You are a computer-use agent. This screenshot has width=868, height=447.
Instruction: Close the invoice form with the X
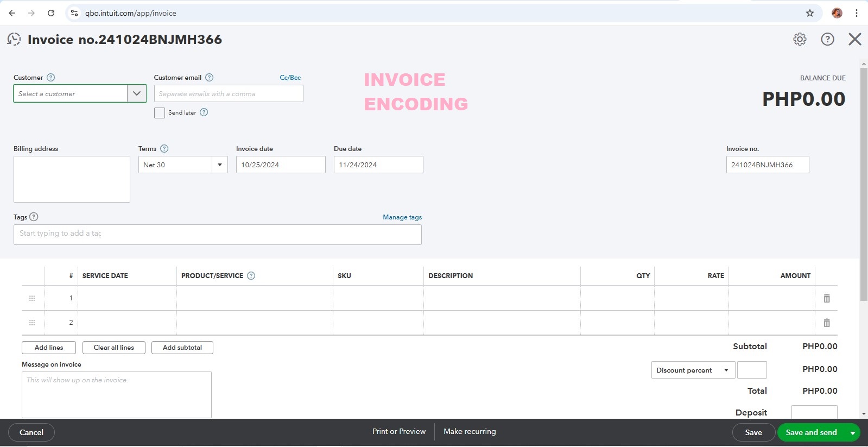[x=855, y=39]
